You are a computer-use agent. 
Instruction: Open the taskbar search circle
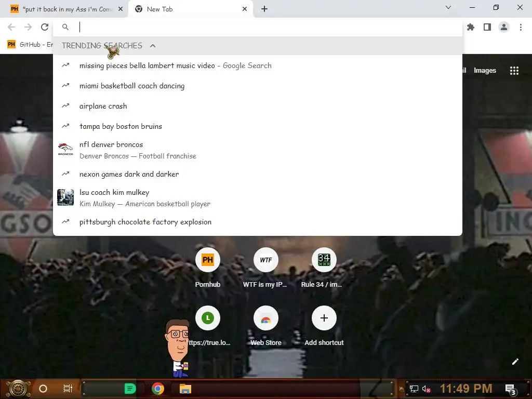click(x=43, y=389)
